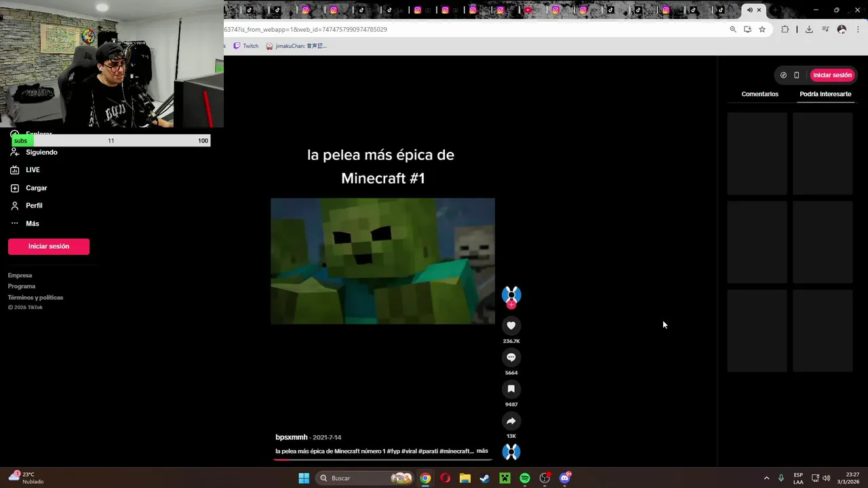Switch to the YouTube browser tab

point(528,10)
